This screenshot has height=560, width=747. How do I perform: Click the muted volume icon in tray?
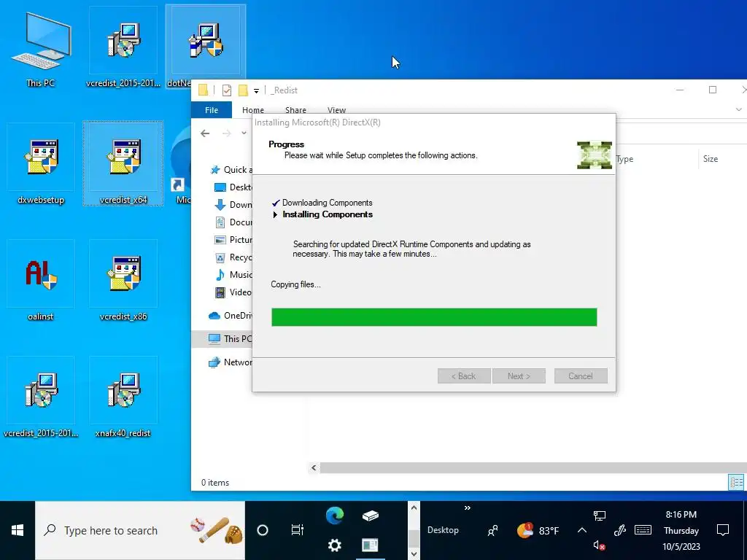599,545
